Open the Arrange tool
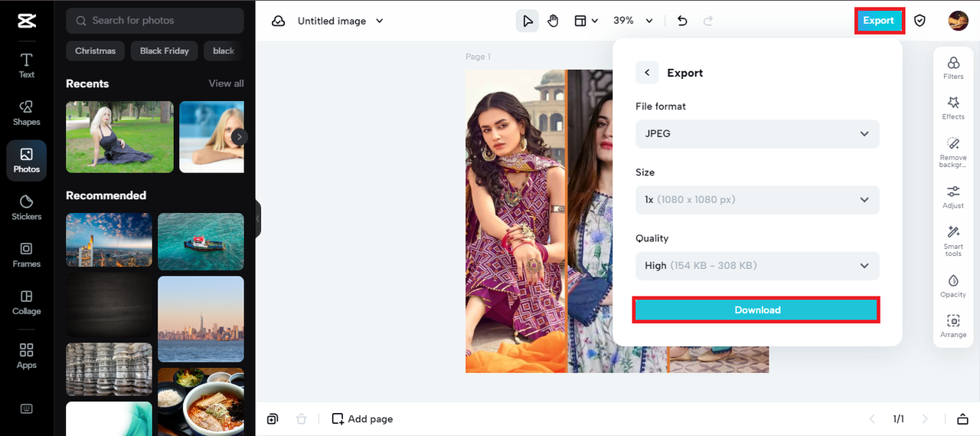Screen dimensions: 980x436 point(953,326)
